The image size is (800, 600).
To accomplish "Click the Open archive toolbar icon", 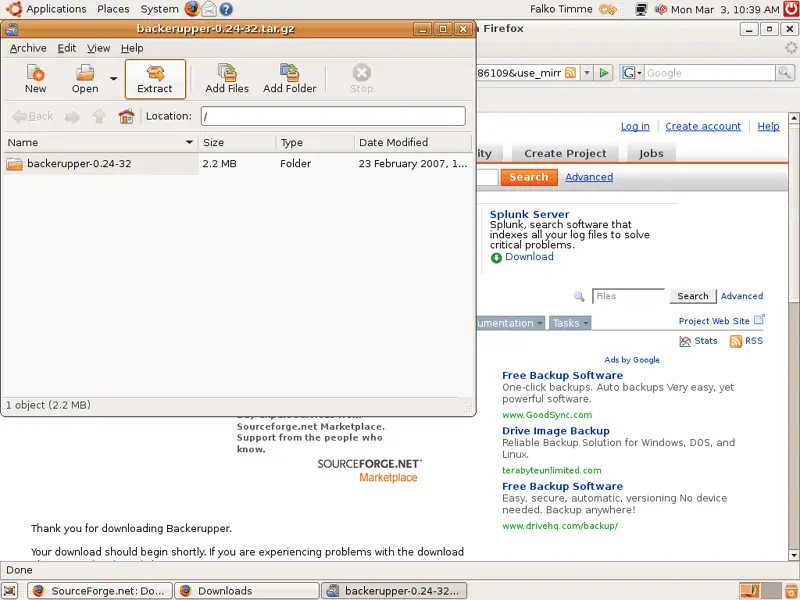I will tap(85, 79).
